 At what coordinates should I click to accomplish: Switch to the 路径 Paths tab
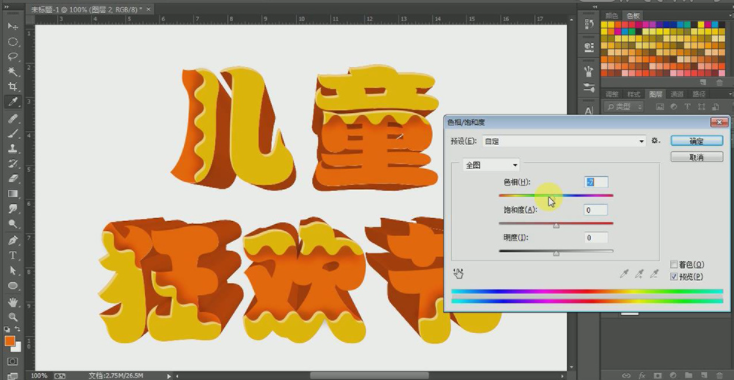699,94
